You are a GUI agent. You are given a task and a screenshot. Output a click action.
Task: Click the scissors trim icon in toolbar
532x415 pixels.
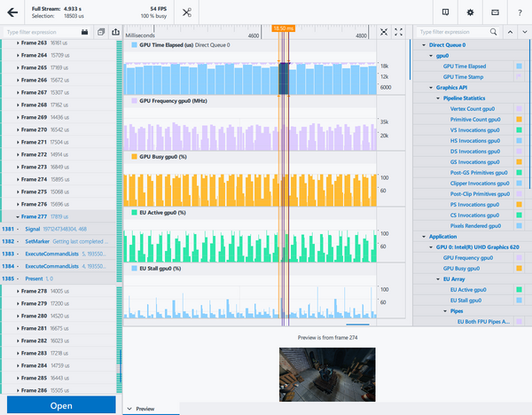tap(187, 12)
